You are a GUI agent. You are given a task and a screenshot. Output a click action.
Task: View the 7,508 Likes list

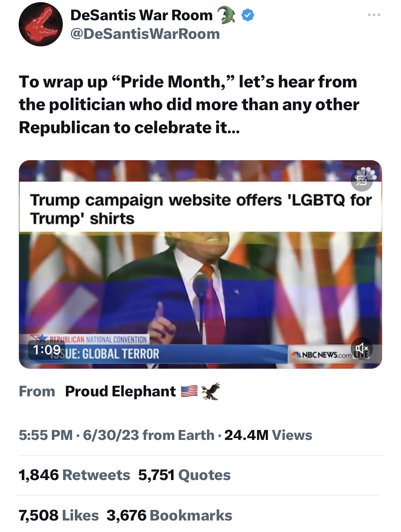point(59,515)
